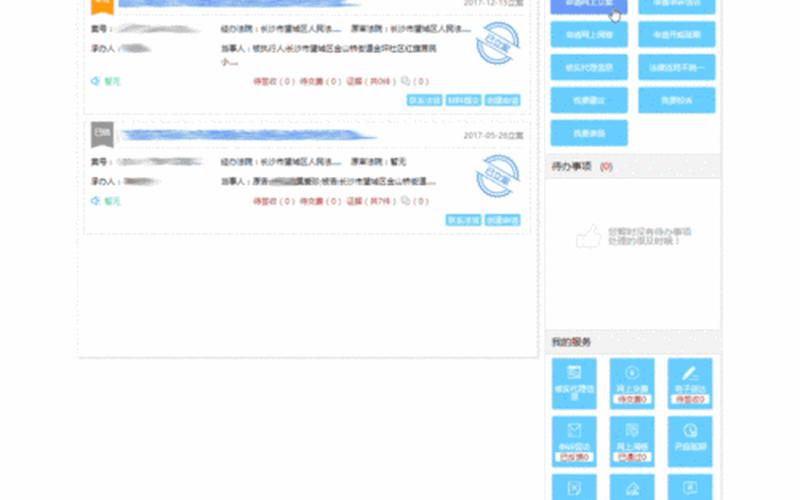
Task: Click the 已立案 stamp on 2017-12-15 case
Action: pos(497,44)
